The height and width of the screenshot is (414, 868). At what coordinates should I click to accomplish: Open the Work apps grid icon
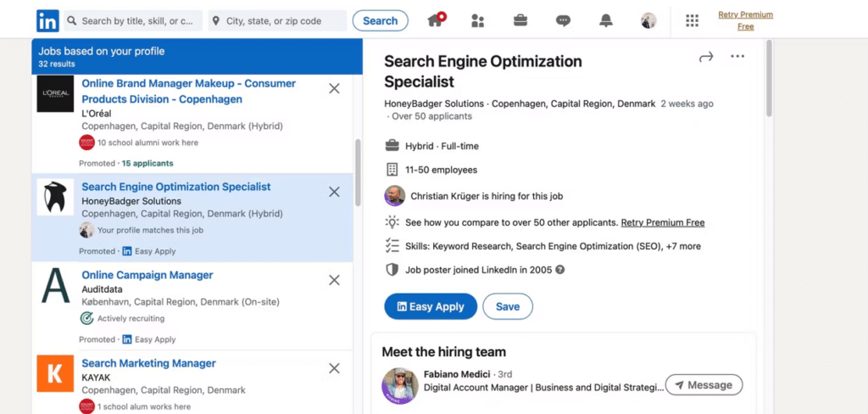[692, 21]
